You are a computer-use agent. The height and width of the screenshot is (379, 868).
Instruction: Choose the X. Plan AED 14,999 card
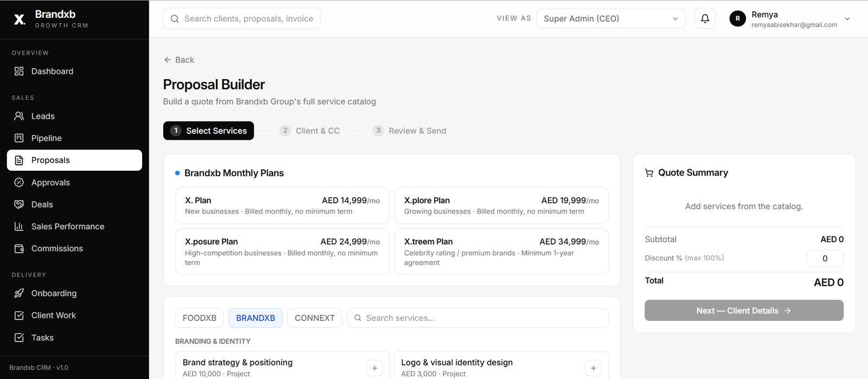(x=282, y=205)
